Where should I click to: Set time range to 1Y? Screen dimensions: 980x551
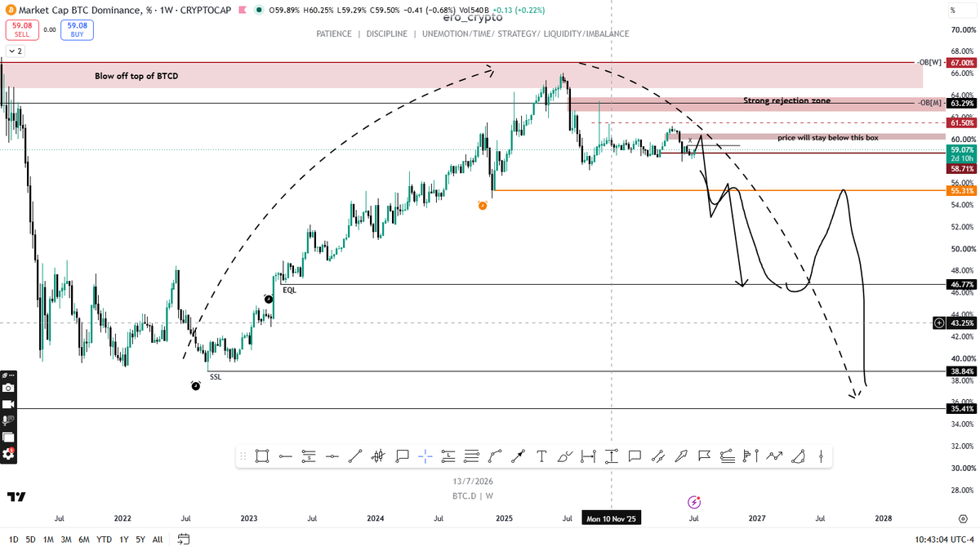point(123,539)
